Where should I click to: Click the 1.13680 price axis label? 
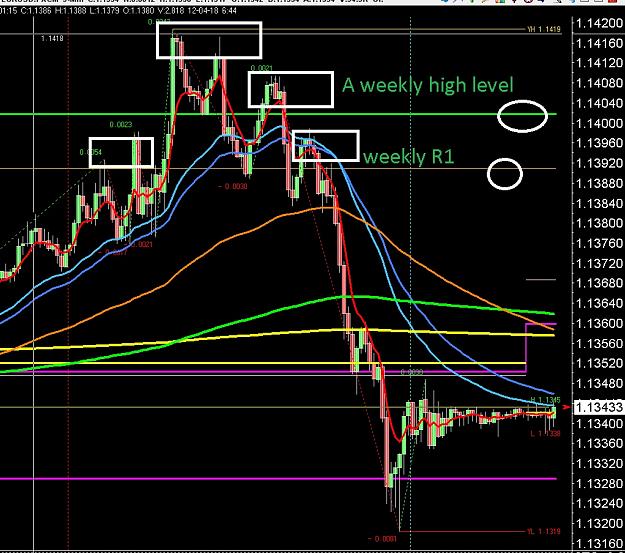click(x=599, y=283)
